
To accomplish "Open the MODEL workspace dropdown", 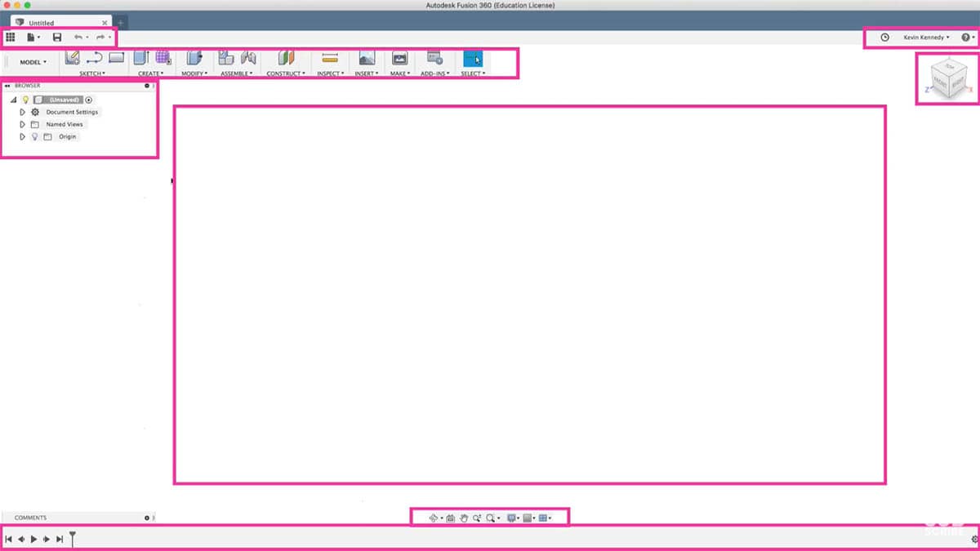I will pos(33,62).
